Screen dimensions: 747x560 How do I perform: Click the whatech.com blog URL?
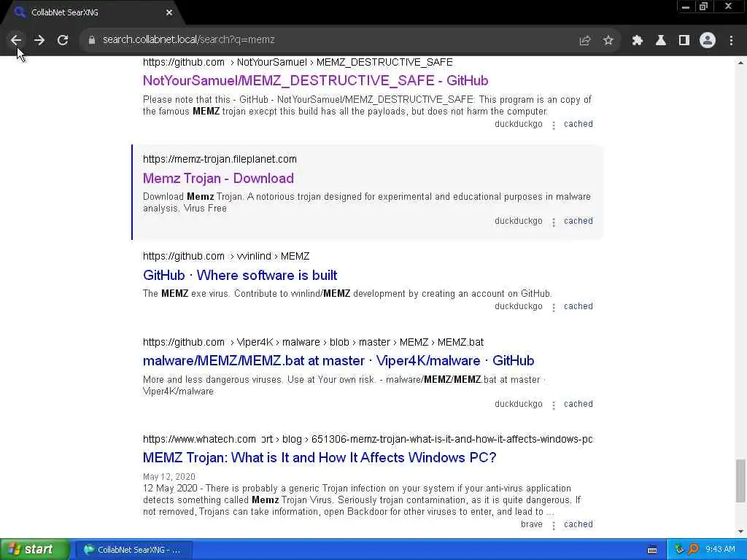pos(368,439)
